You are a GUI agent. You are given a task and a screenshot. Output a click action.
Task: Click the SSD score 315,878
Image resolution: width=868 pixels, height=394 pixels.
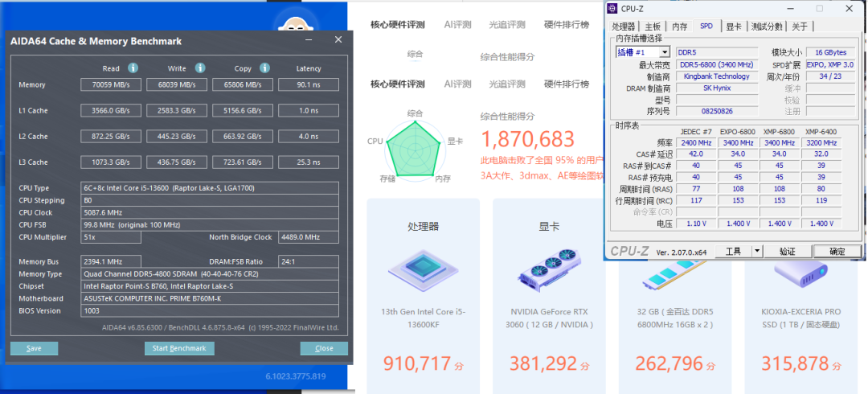click(795, 364)
